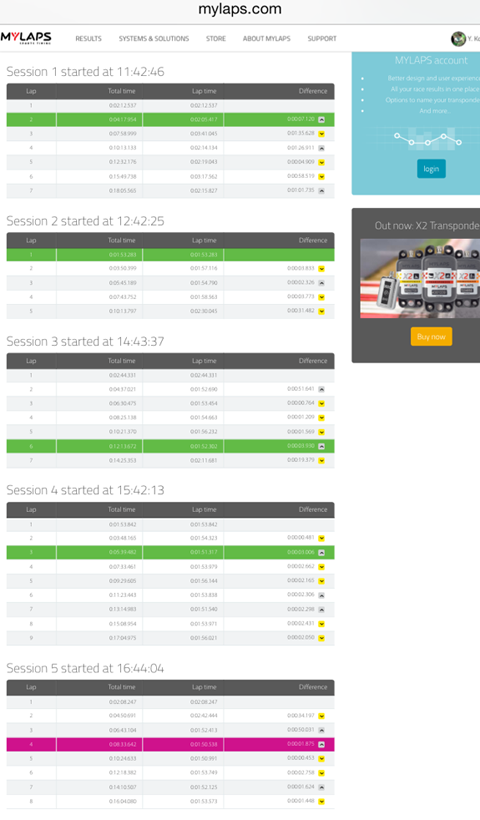Click gray up arrow on Session 1 lap 4
This screenshot has width=480, height=820.
(x=322, y=148)
